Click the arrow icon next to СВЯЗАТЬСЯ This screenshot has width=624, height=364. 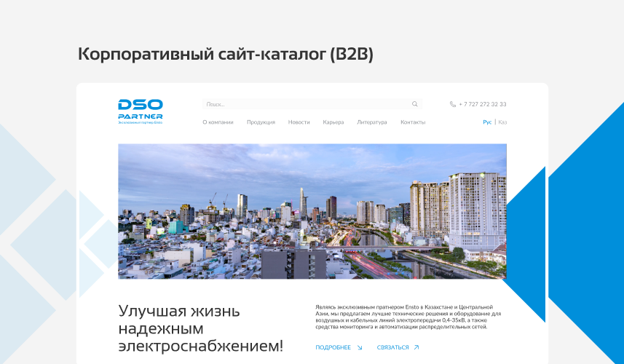416,347
